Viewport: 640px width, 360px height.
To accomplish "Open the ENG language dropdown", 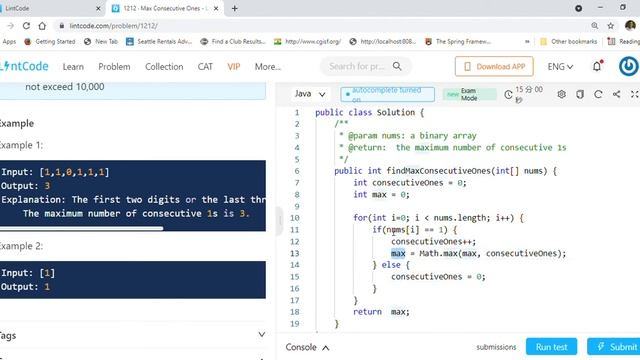I will [x=560, y=67].
